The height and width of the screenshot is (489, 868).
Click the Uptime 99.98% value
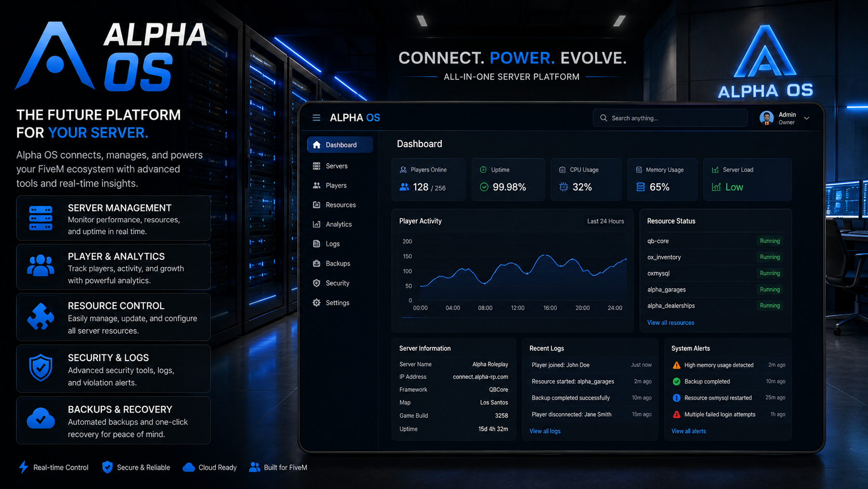509,187
